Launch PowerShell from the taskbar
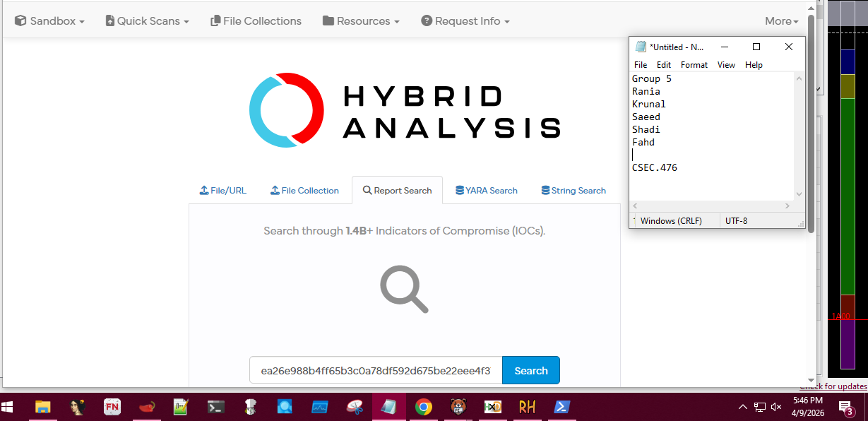The width and height of the screenshot is (868, 421). tap(562, 407)
